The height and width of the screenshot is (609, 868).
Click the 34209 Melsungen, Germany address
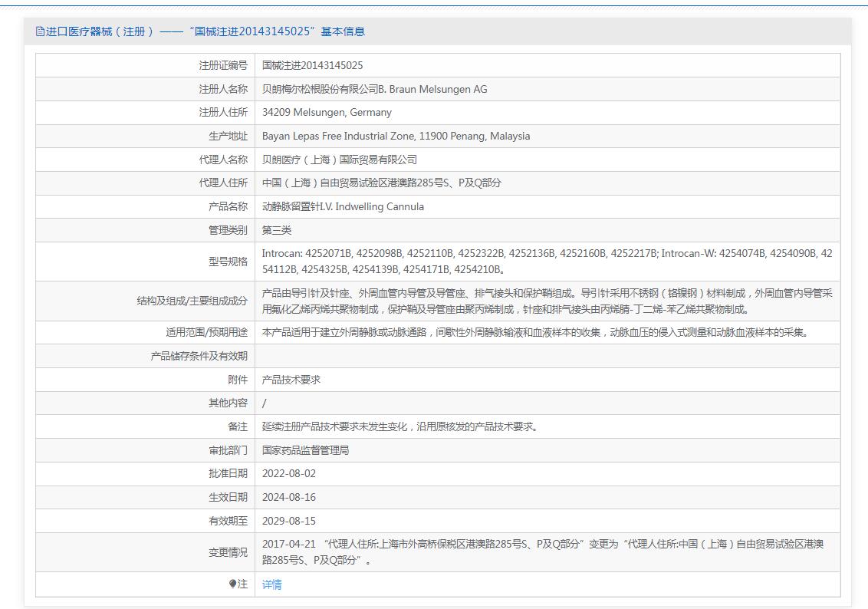coord(327,113)
